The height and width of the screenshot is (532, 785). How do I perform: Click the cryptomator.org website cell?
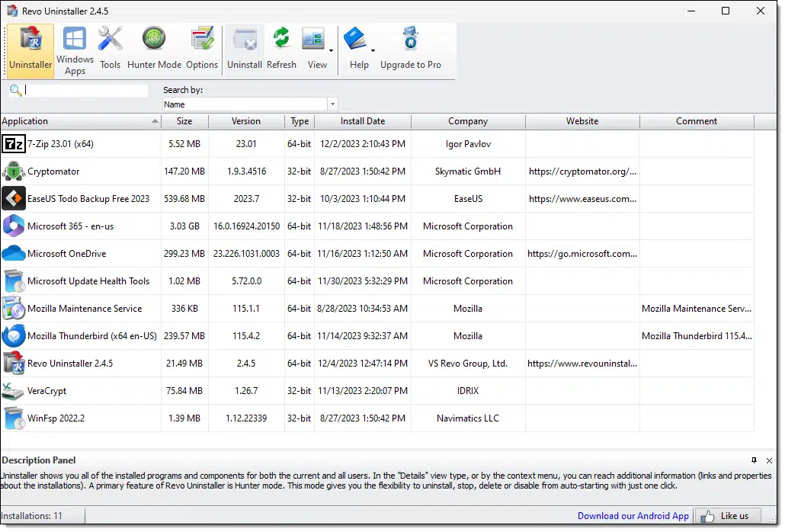(582, 171)
